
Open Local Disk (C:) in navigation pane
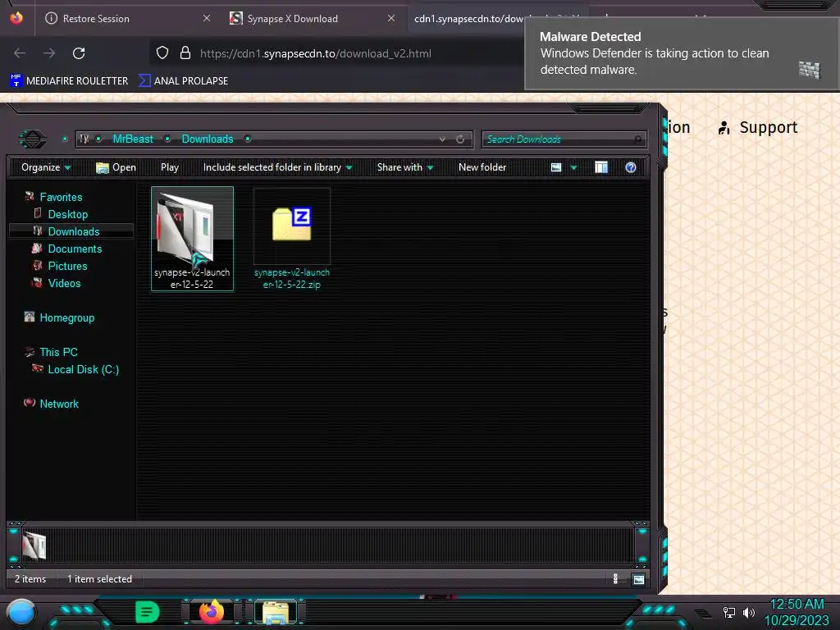point(83,369)
